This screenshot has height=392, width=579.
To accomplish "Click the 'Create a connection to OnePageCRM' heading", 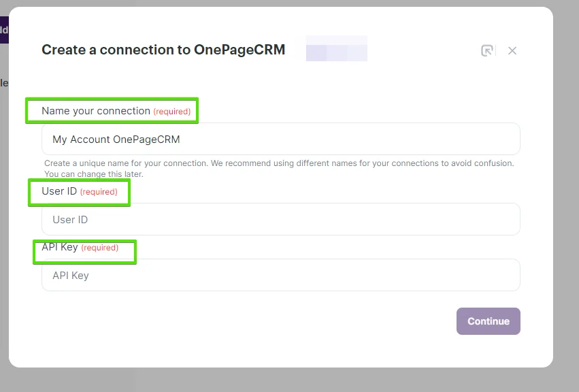I will point(163,50).
